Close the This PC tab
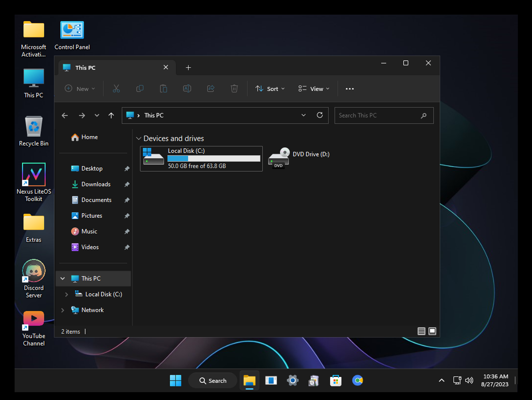This screenshot has height=400, width=532. click(x=165, y=67)
